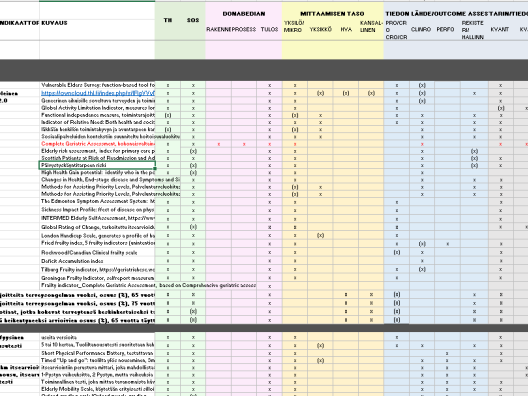Viewport: 528px width, 396px height.
Task: Select the Elderly risk assessment cell
Action: 97,151
